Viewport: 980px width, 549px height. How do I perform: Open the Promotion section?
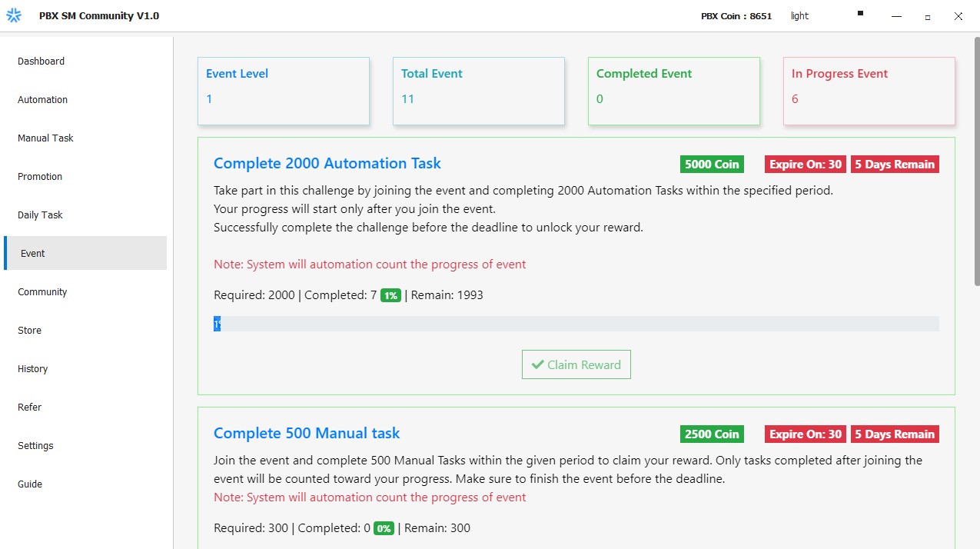(x=40, y=177)
